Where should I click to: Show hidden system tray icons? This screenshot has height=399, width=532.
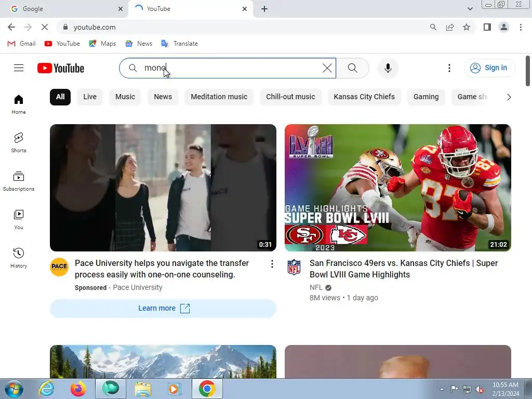click(442, 390)
